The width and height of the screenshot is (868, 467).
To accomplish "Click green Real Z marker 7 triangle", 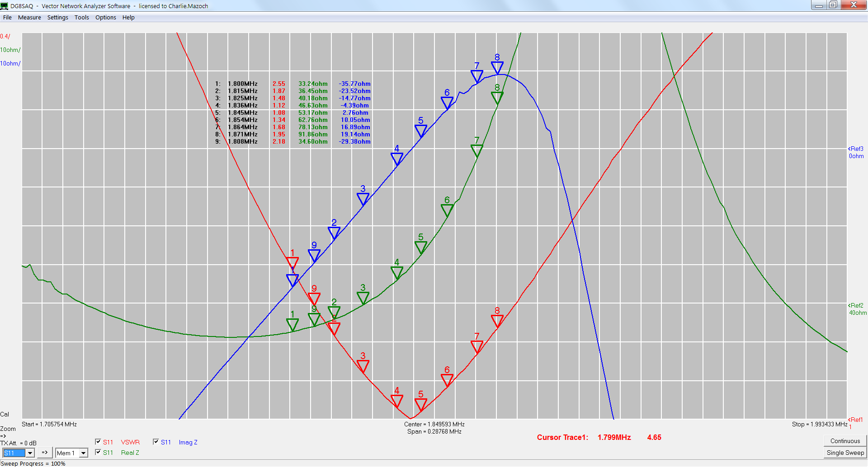I will tap(476, 150).
